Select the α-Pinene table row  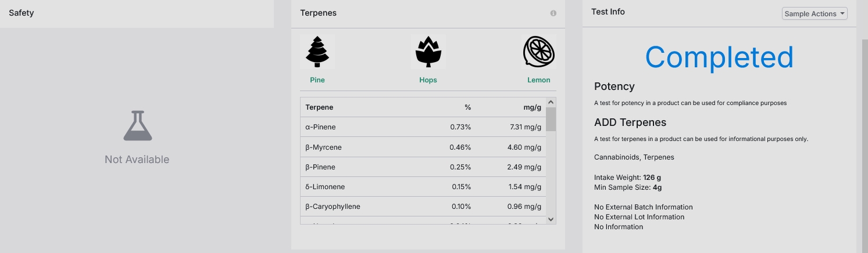point(423,127)
